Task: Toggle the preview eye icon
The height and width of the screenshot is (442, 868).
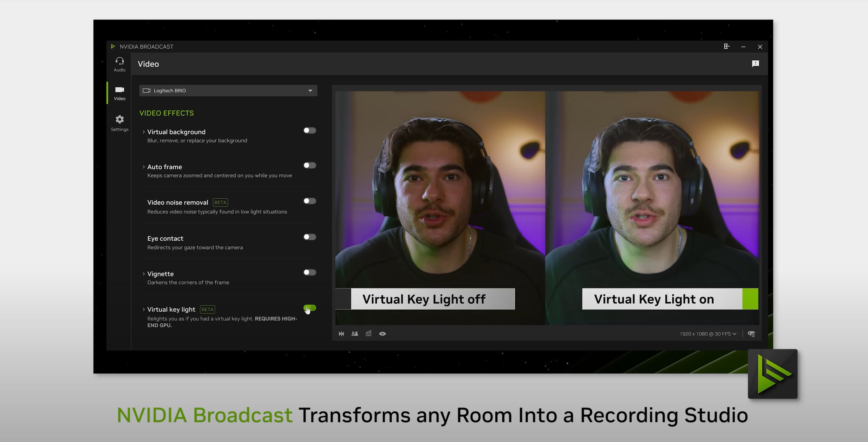Action: click(382, 334)
